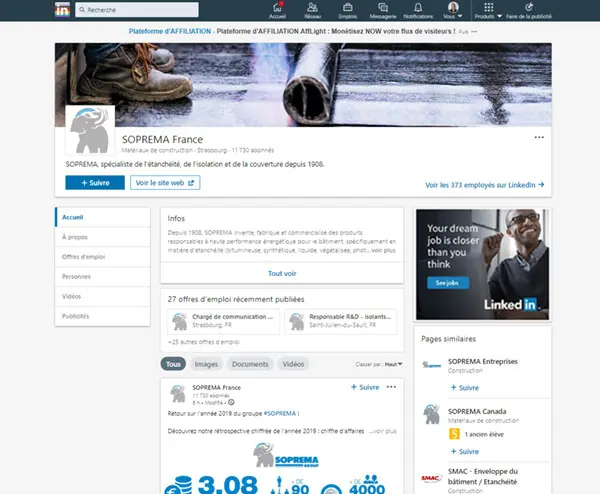Open SMAC Enveloppe du bâtiment page
The height and width of the screenshot is (494, 600).
tap(483, 477)
